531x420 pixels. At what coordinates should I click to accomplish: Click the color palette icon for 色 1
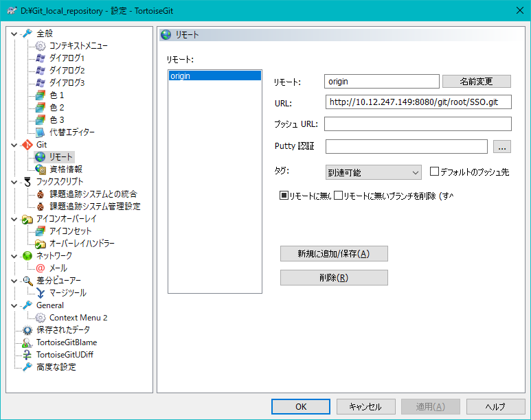41,95
